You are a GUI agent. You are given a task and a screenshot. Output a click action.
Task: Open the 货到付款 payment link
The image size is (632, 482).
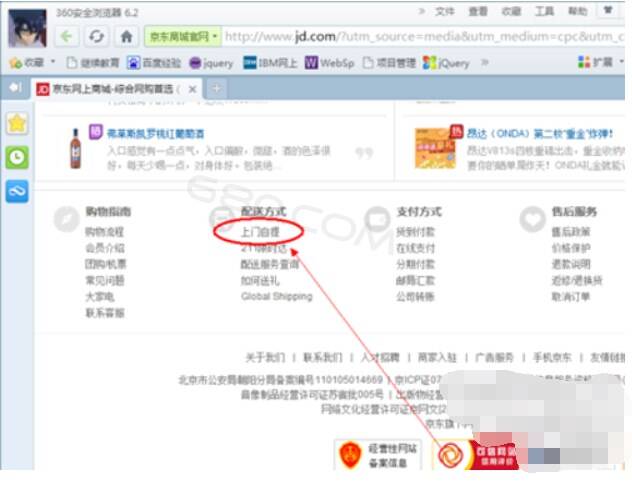click(x=415, y=232)
